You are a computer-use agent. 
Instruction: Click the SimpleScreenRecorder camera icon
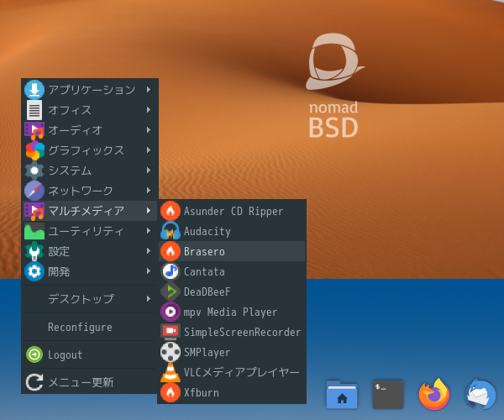(x=171, y=332)
